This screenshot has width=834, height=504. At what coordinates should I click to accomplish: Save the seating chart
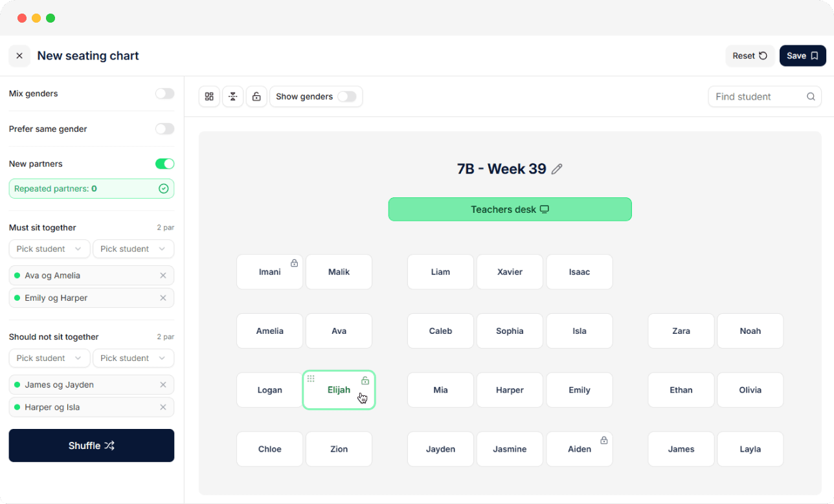click(x=802, y=56)
